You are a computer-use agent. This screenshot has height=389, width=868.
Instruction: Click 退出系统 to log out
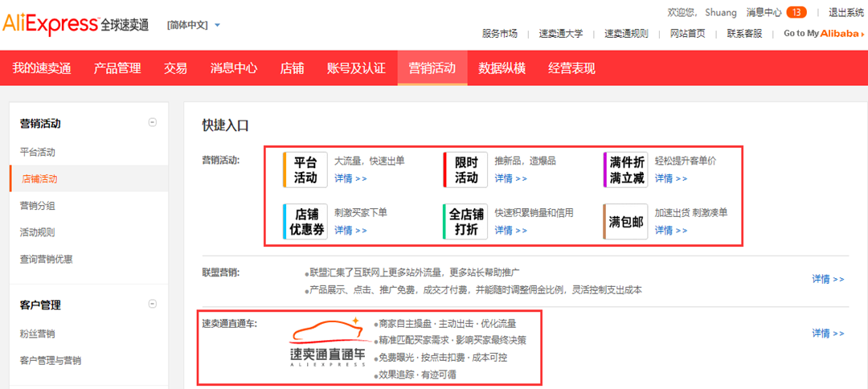tap(845, 12)
